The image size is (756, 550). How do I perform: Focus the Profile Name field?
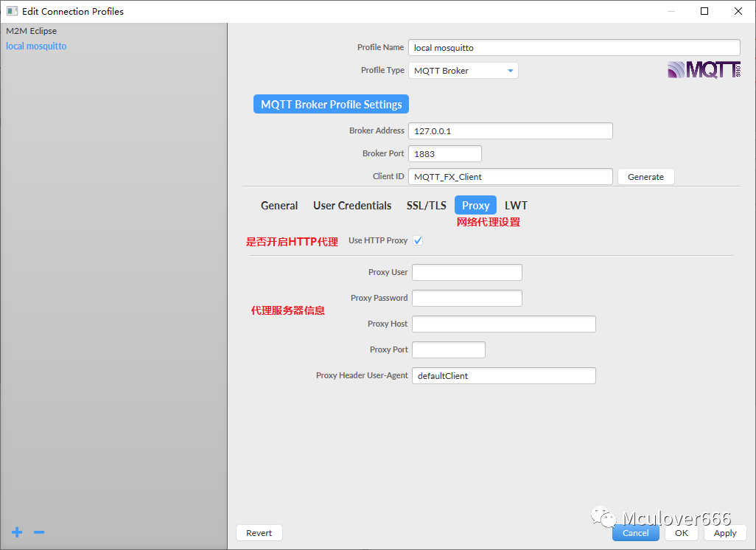pos(574,48)
